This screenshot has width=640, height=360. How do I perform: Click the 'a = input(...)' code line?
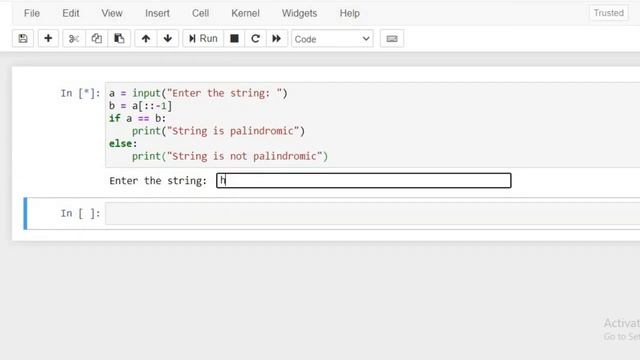click(198, 93)
